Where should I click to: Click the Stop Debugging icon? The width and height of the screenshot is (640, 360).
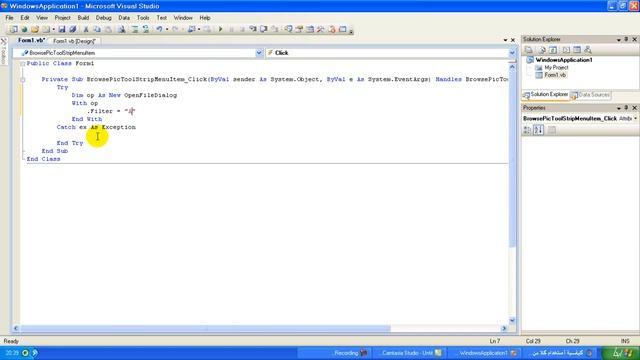pos(242,29)
